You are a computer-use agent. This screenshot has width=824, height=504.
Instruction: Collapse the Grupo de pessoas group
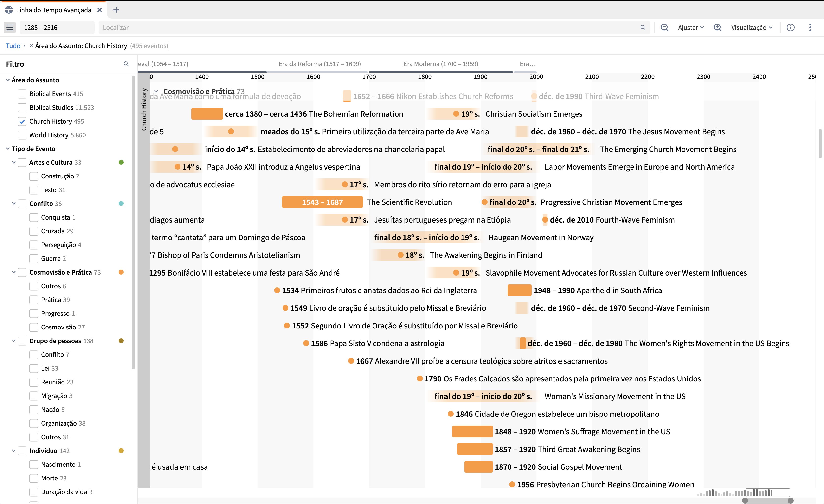pos(14,341)
